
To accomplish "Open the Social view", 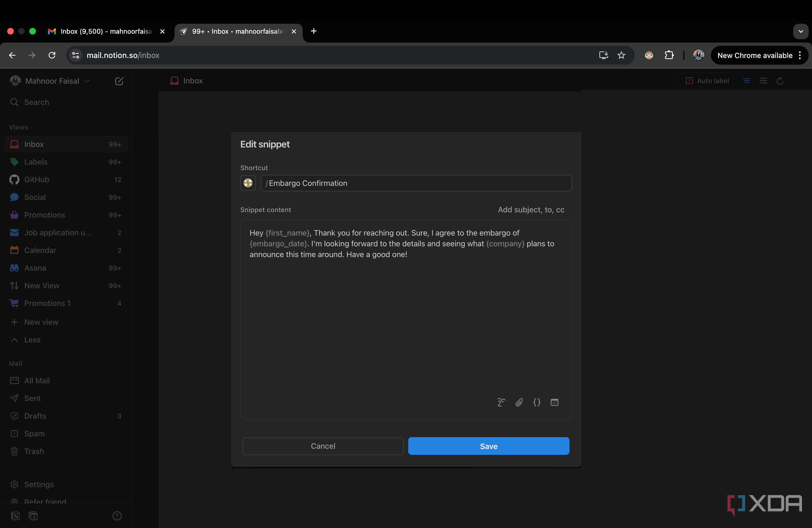I will coord(66,197).
